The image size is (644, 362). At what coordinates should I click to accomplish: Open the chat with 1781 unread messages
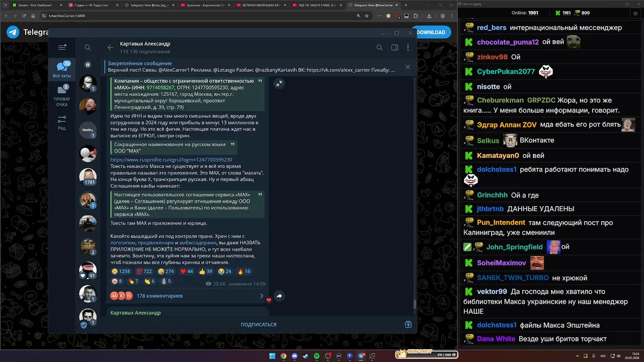pyautogui.click(x=88, y=176)
